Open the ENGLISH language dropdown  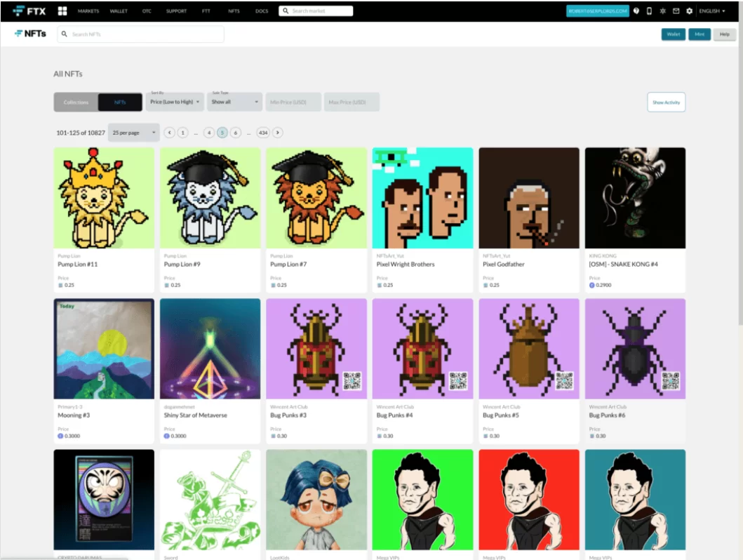(x=712, y=11)
